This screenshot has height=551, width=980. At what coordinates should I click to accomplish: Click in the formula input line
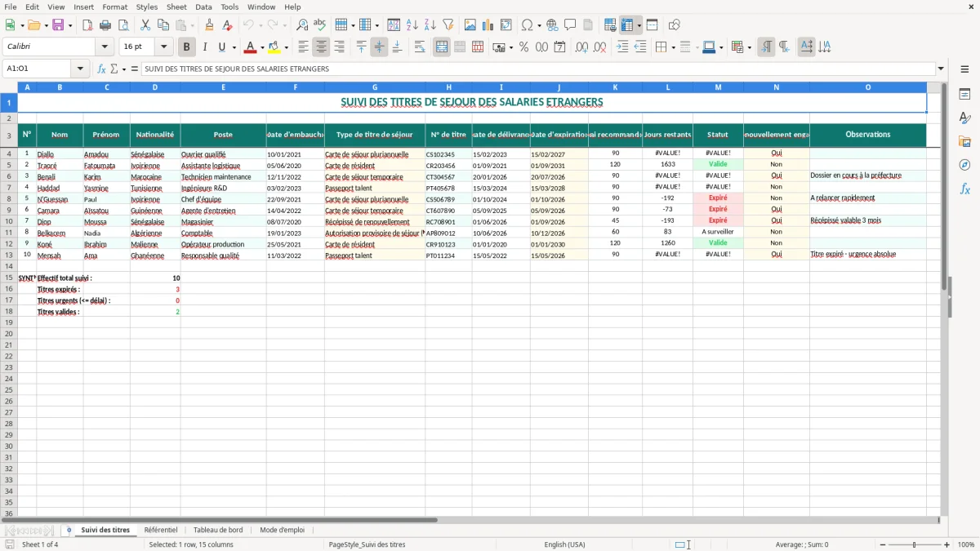click(x=537, y=69)
